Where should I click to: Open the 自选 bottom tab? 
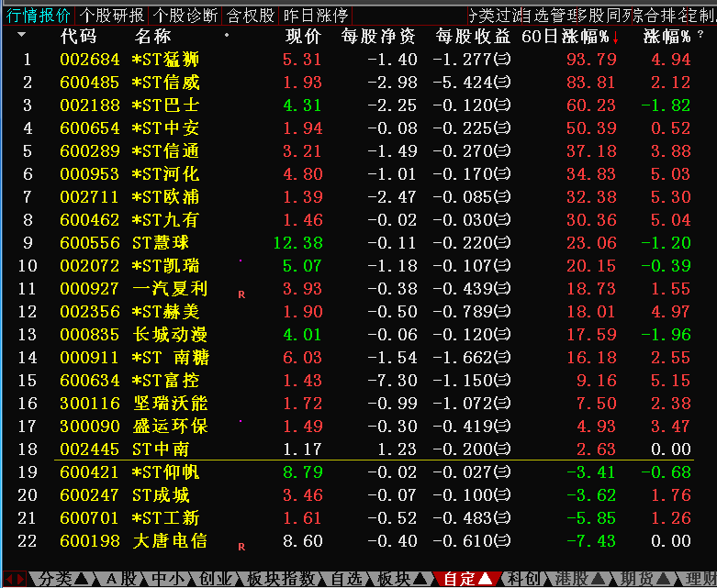click(x=347, y=579)
